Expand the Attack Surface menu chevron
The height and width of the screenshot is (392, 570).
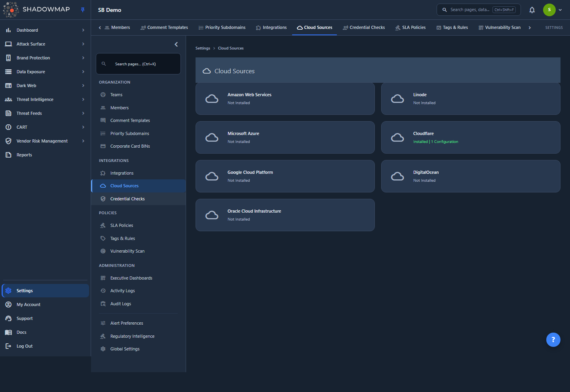pyautogui.click(x=83, y=44)
